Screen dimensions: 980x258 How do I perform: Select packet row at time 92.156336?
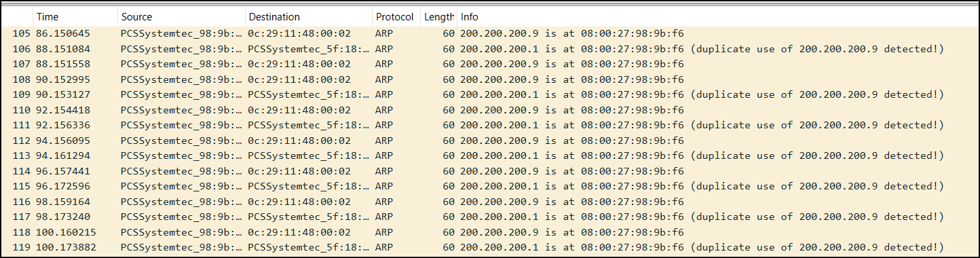point(490,125)
